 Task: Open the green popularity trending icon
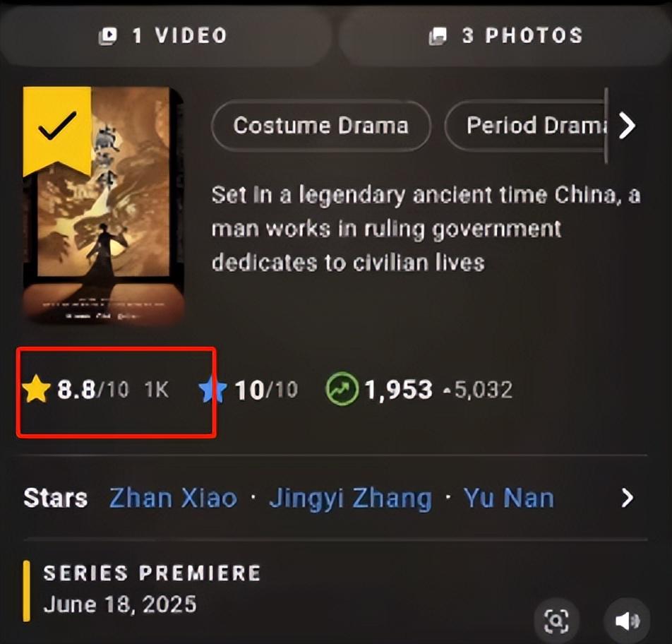pyautogui.click(x=342, y=389)
